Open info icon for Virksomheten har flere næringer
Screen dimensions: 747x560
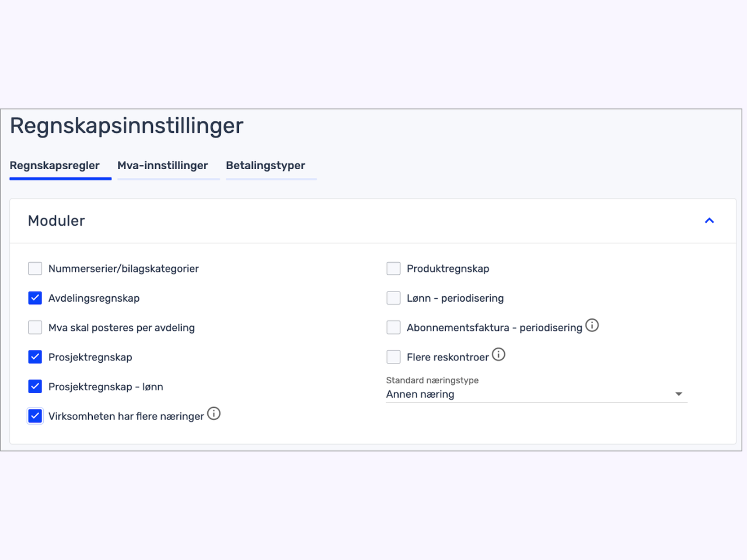click(214, 414)
